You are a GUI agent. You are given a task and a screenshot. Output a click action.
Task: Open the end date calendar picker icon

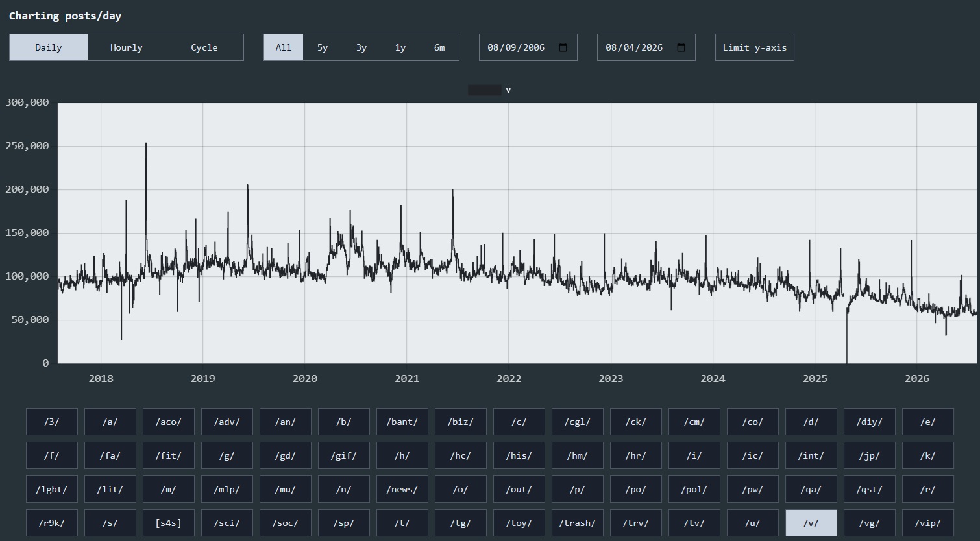coord(681,47)
